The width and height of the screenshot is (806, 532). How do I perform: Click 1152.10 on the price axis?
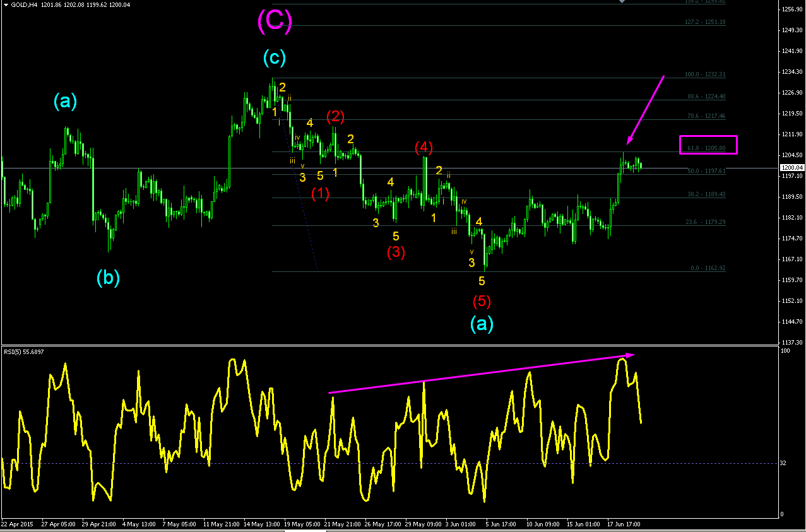click(x=791, y=301)
